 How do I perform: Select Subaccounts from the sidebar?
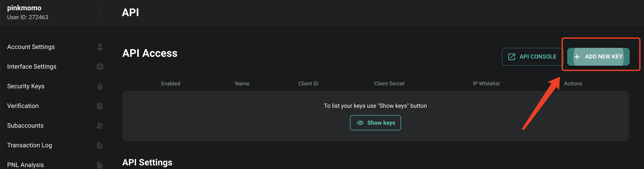click(25, 126)
